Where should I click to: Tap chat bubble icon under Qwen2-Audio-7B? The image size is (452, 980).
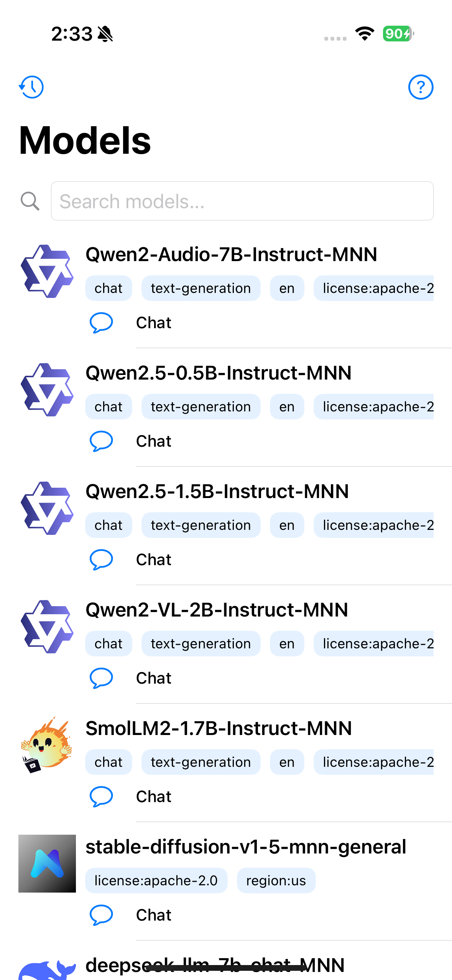coord(101,322)
